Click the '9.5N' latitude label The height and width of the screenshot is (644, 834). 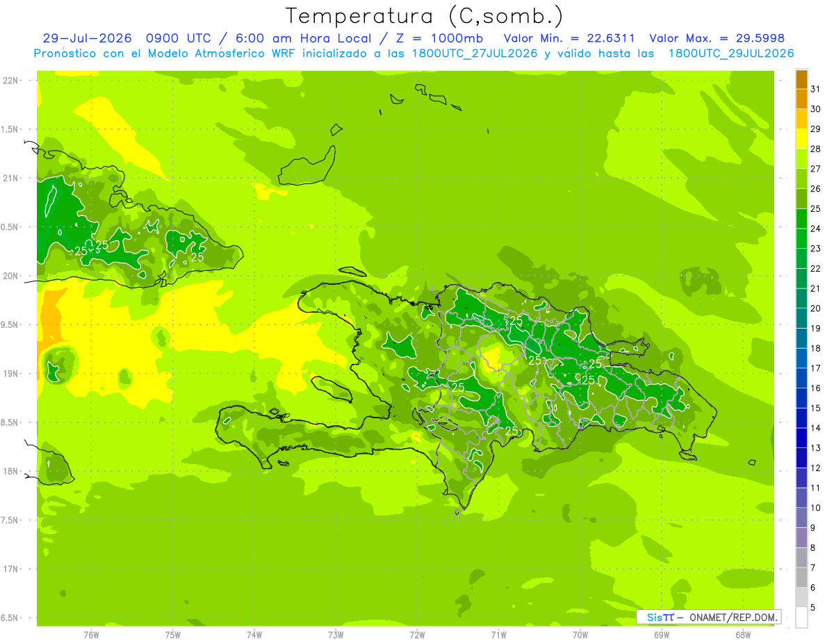pos(10,324)
